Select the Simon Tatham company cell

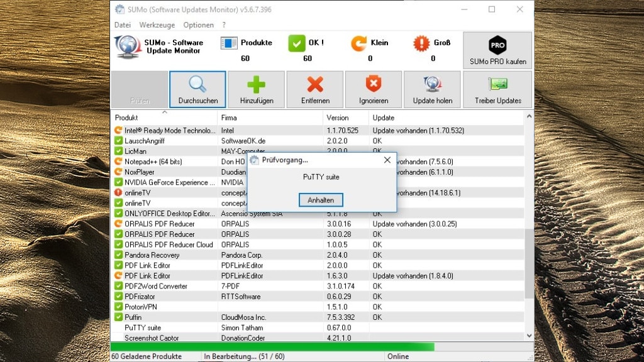coord(242,327)
